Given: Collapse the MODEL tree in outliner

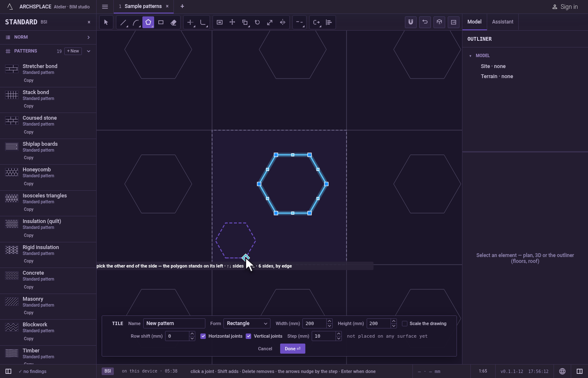Looking at the screenshot, I should click(470, 56).
